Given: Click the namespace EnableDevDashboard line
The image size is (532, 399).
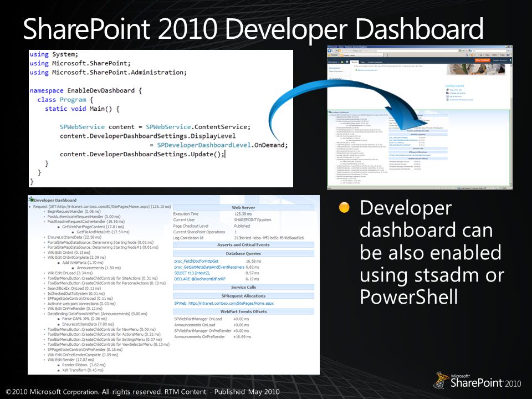Looking at the screenshot, I should click(85, 90).
